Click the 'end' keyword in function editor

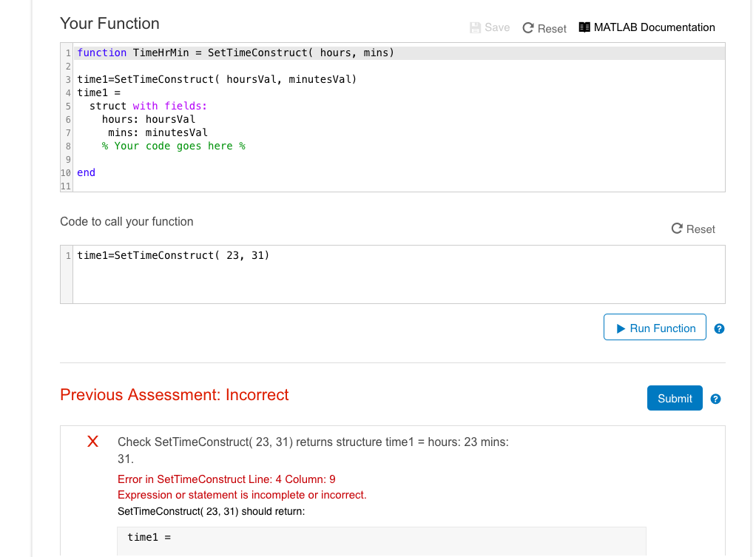pos(86,172)
